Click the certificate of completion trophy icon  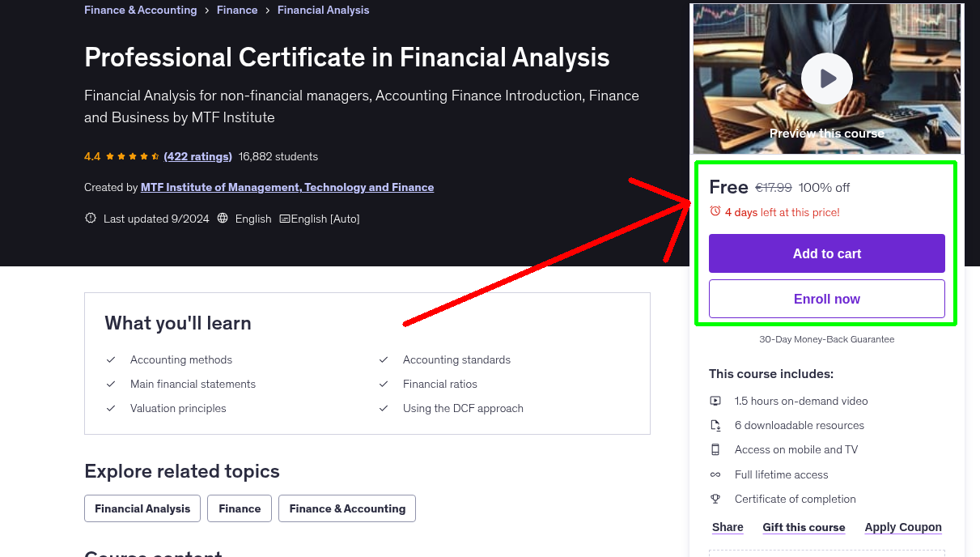point(715,499)
